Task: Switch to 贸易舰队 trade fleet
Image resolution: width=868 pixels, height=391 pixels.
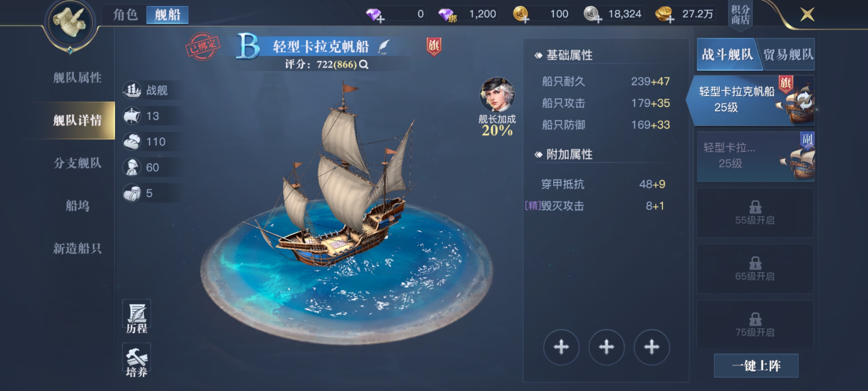Action: tap(788, 55)
